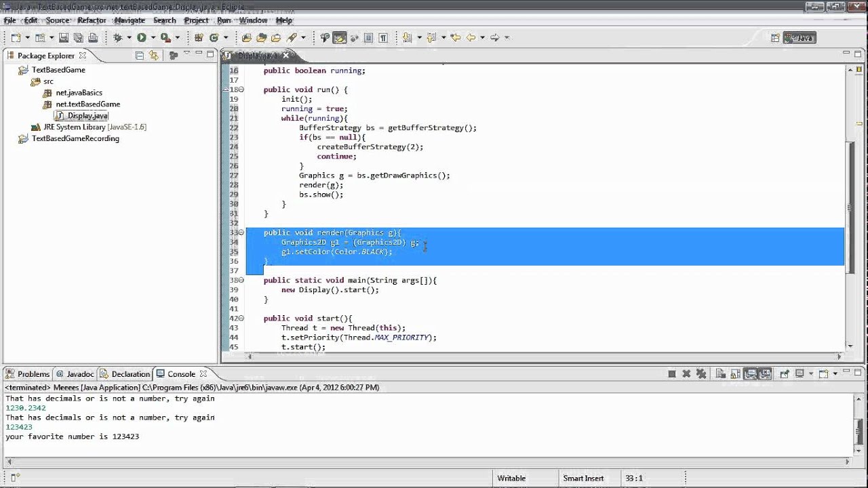Click the Previous Annotation icon
Screen dimensions: 868x488
(x=431, y=38)
